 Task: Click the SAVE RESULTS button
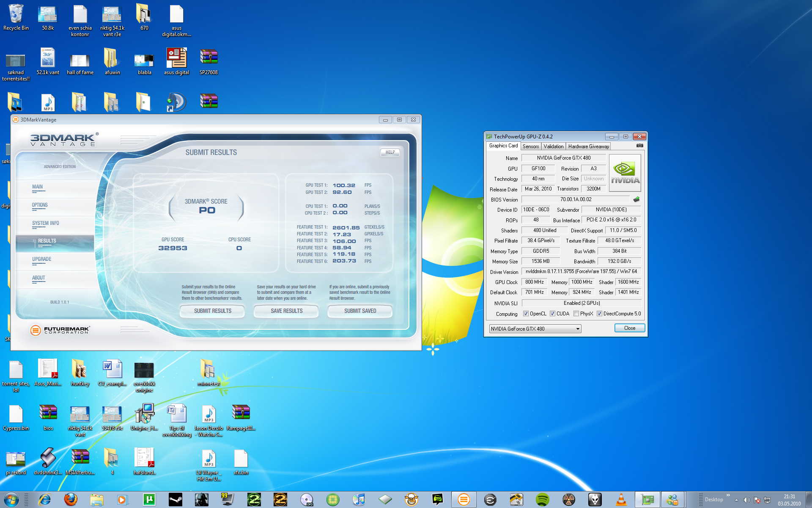(286, 311)
